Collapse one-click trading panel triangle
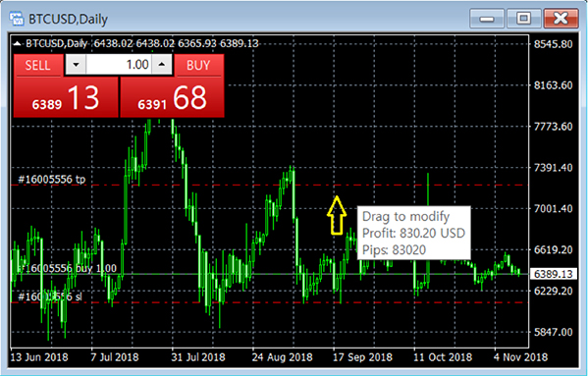Screen dimensions: 588x376 18,44
